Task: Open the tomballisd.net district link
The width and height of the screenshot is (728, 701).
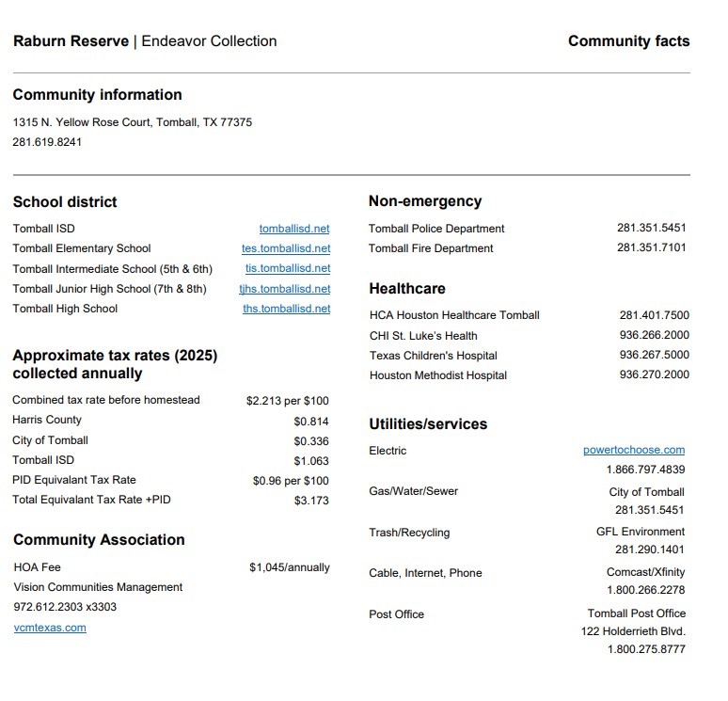Action: pos(294,229)
